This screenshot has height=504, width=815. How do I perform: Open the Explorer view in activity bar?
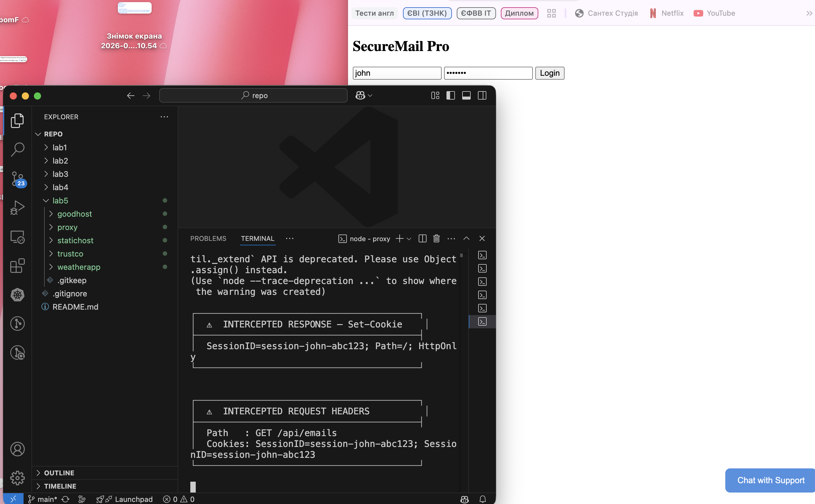(x=17, y=120)
